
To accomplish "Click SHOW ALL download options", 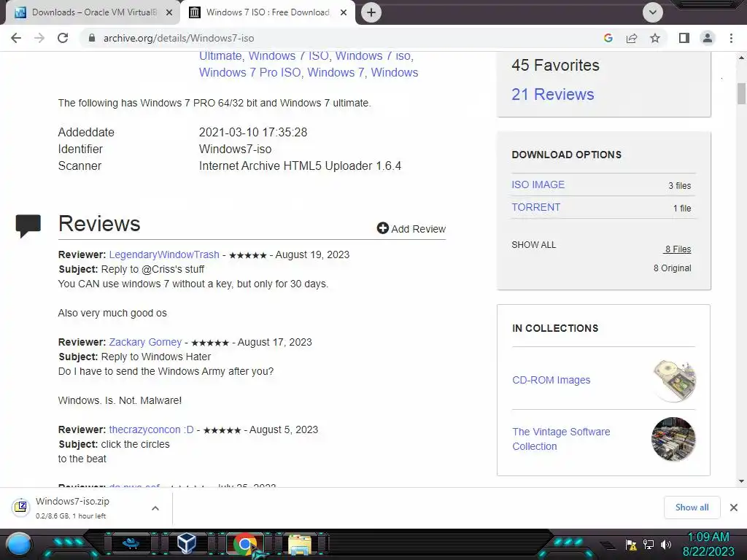I will tap(533, 245).
